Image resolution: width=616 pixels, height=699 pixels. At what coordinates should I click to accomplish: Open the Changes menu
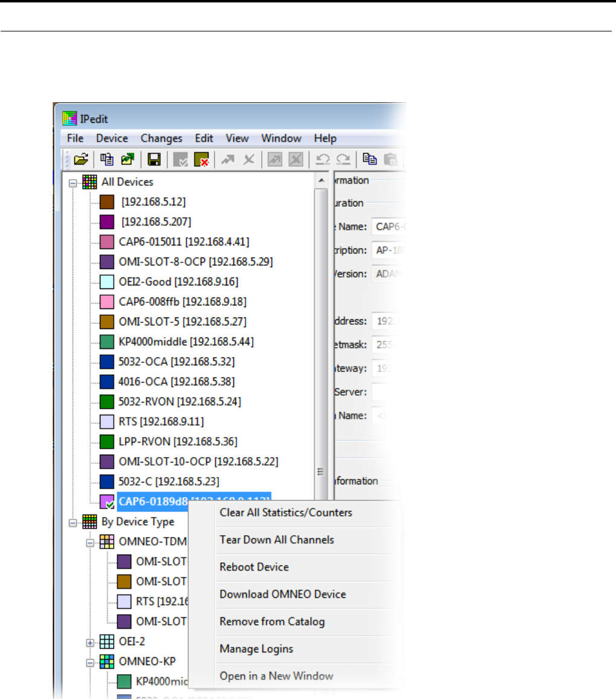pyautogui.click(x=161, y=138)
